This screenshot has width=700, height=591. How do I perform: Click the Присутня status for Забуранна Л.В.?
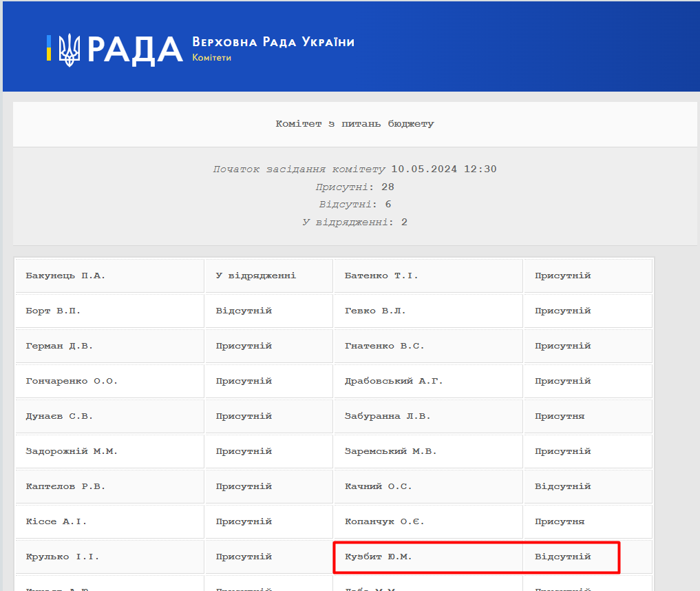tap(588, 416)
